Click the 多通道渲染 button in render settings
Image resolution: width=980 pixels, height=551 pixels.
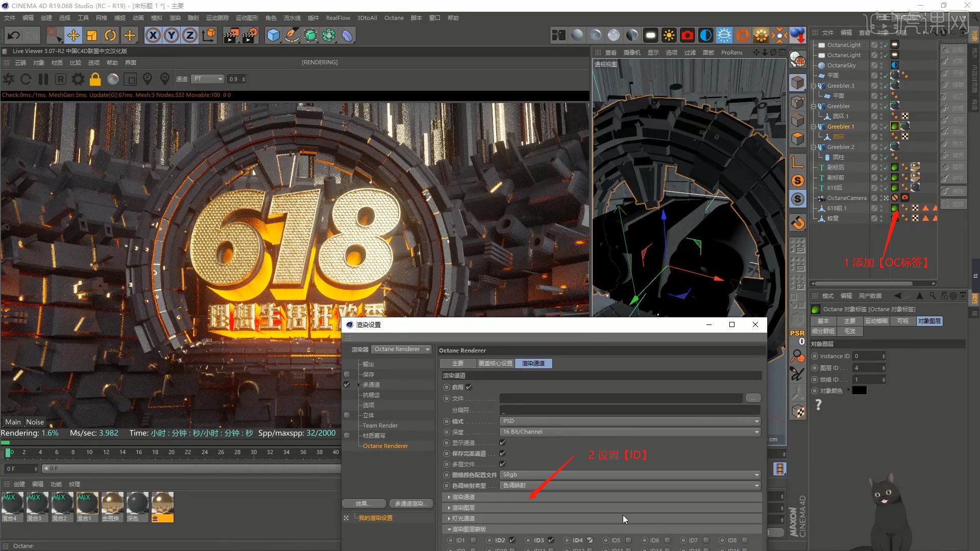point(411,503)
